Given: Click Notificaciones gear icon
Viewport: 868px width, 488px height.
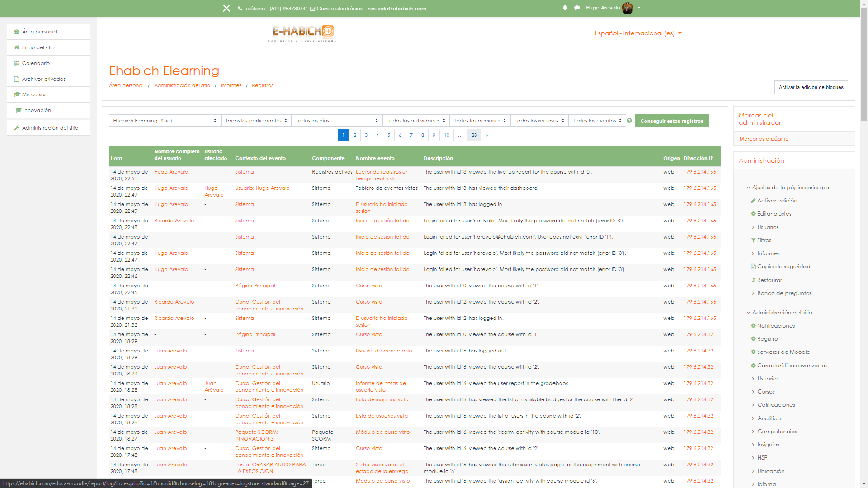Looking at the screenshot, I should 753,326.
